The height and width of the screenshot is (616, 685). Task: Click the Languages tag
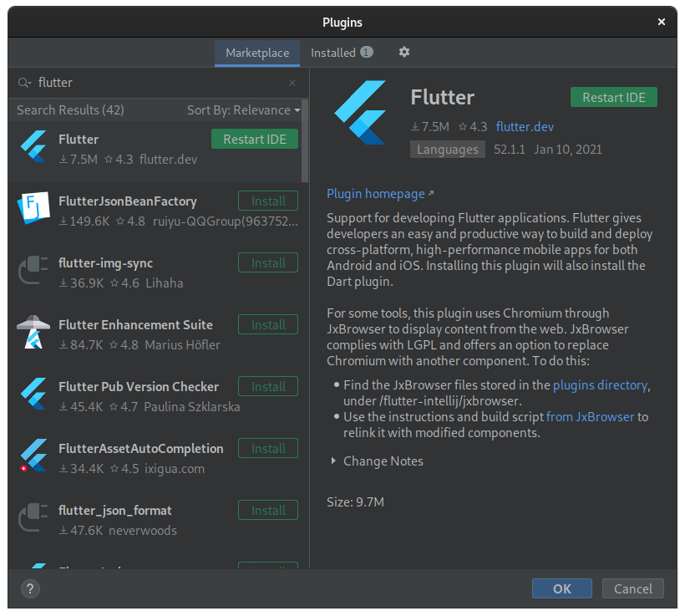point(448,150)
